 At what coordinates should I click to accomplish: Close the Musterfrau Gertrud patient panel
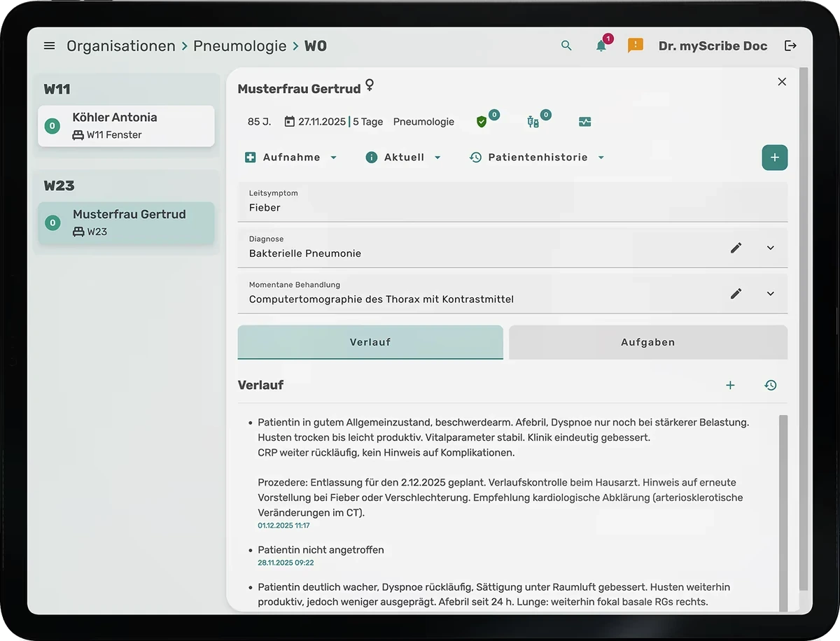click(x=782, y=82)
